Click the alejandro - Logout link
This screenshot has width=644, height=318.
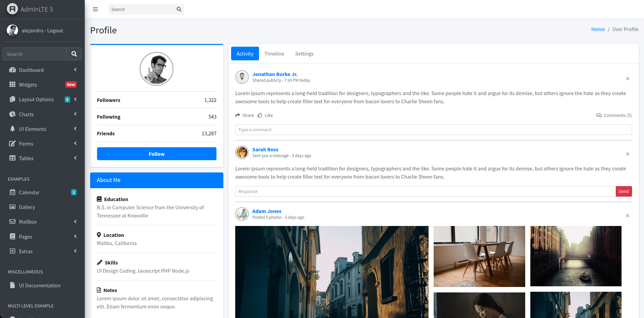pos(42,30)
